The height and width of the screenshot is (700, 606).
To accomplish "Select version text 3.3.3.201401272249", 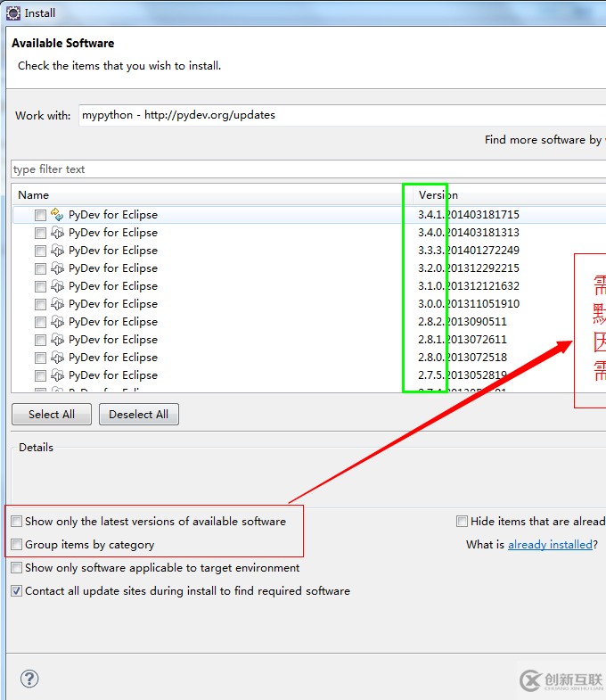I will (469, 251).
